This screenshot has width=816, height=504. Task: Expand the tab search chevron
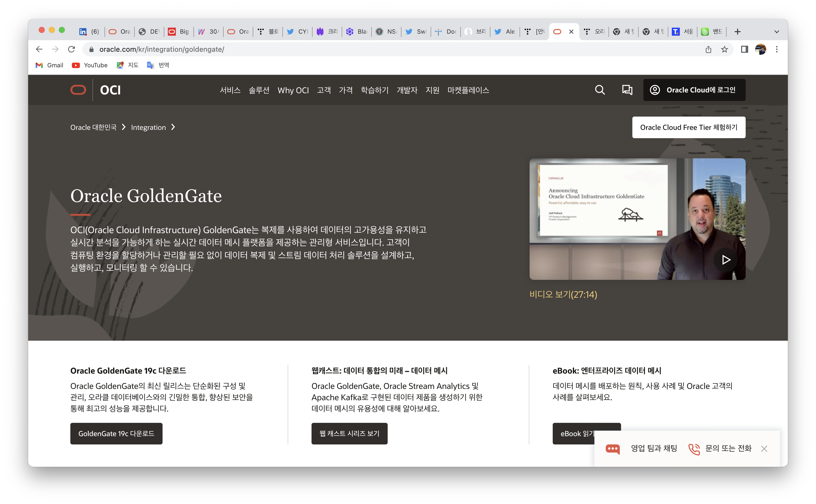tap(776, 32)
